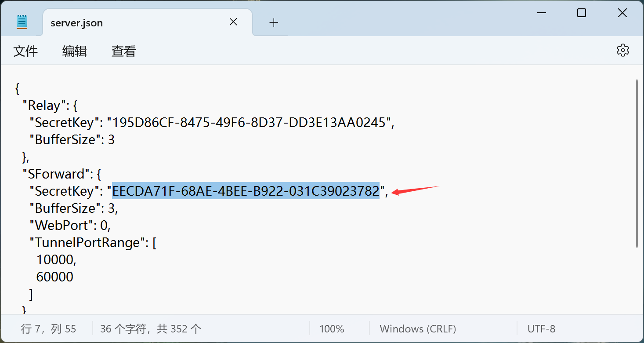Click the Notepad app icon in title bar
The height and width of the screenshot is (343, 644).
[22, 22]
